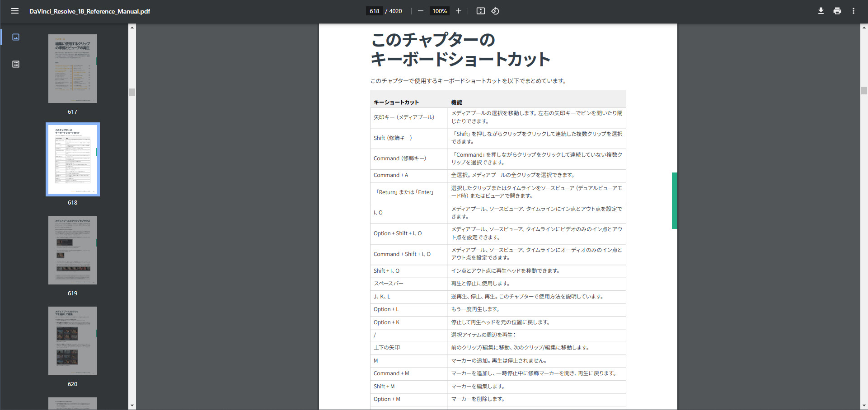Switch to document outline view
This screenshot has width=868, height=410.
pyautogui.click(x=16, y=64)
